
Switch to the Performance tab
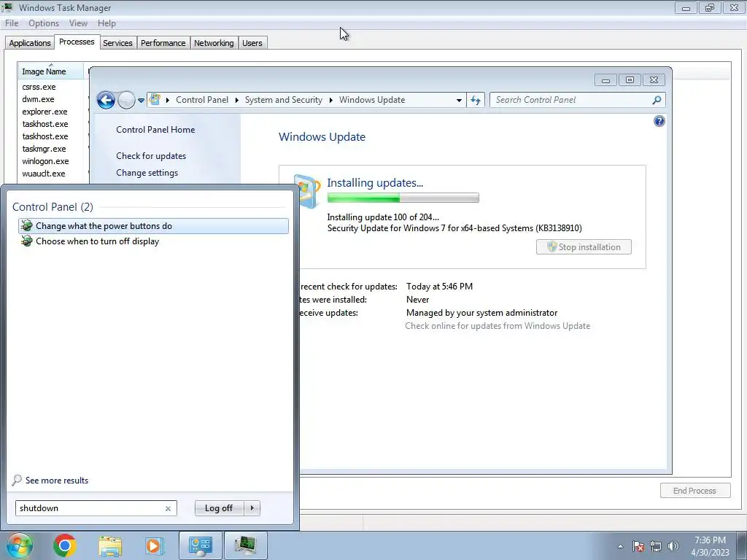163,43
